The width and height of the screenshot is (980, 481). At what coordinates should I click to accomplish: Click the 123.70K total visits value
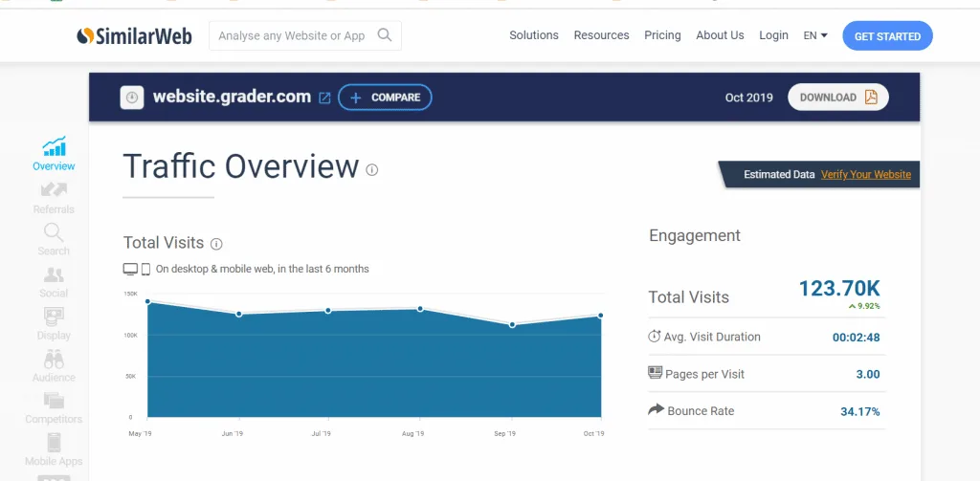839,288
